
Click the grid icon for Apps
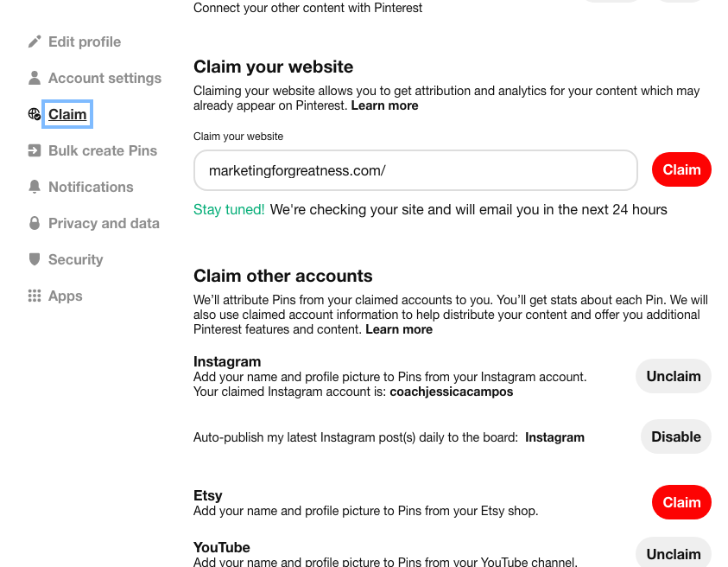click(x=35, y=296)
